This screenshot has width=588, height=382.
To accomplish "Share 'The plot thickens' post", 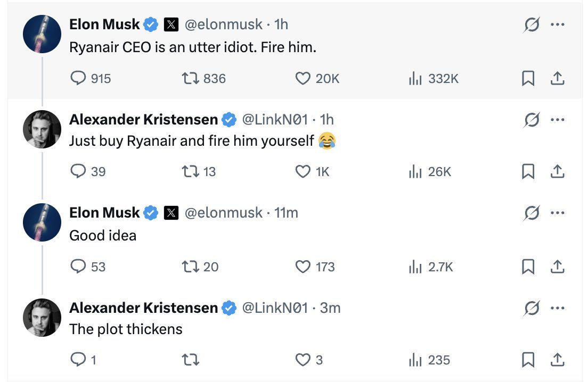I will (x=557, y=360).
